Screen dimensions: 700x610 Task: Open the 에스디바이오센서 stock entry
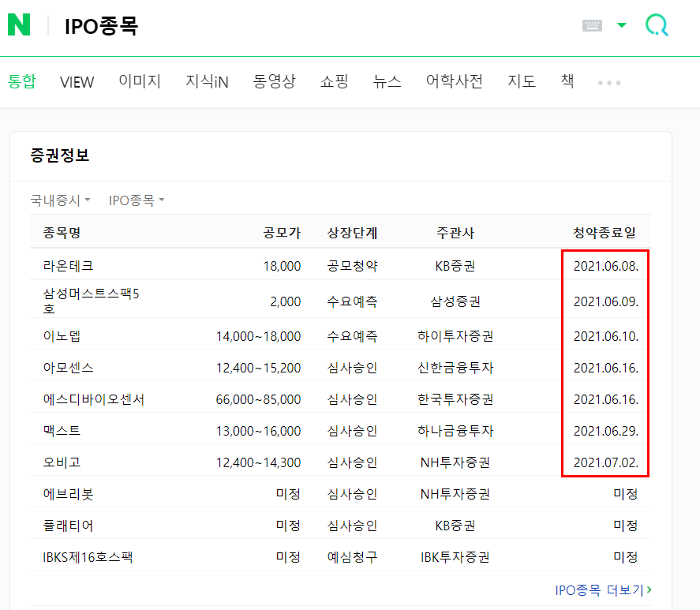[x=94, y=399]
